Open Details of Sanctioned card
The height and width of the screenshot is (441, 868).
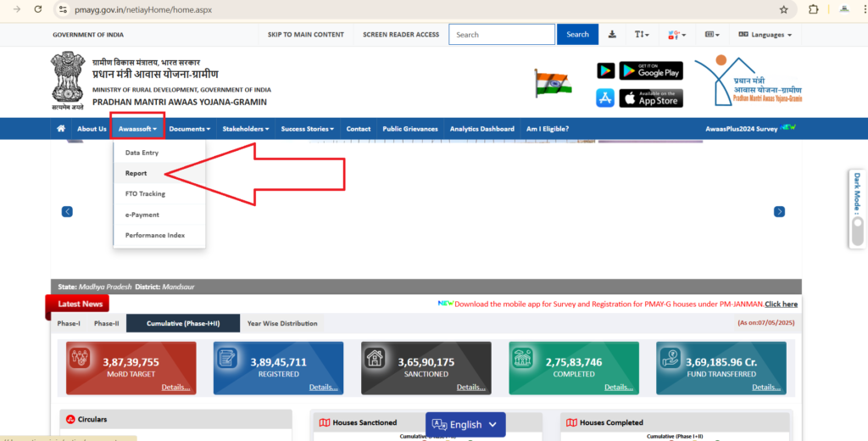pos(471,388)
